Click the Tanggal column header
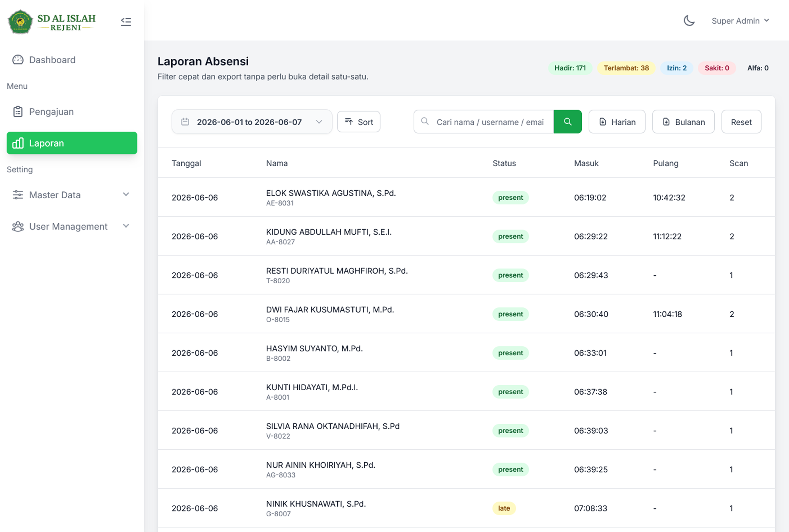The height and width of the screenshot is (532, 789). pyautogui.click(x=186, y=163)
